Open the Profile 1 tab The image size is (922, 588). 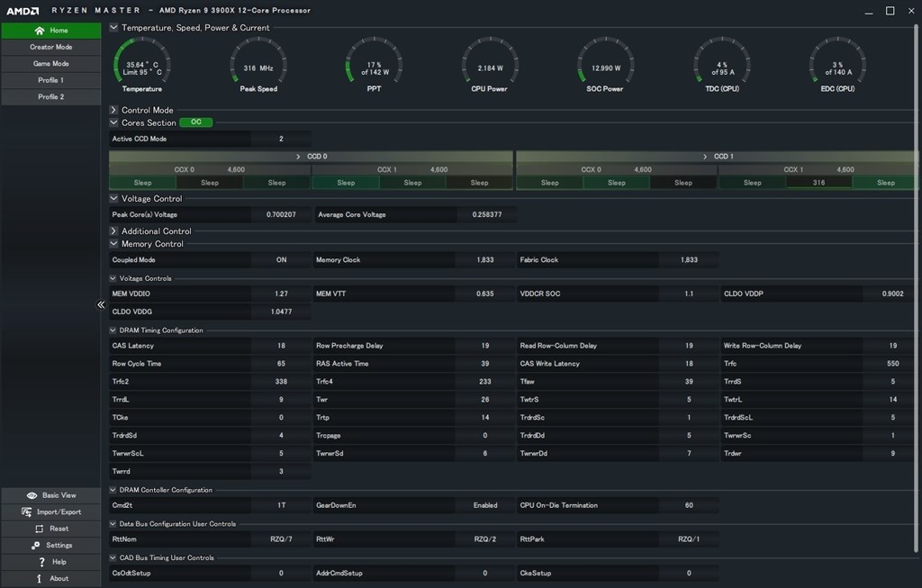point(50,80)
